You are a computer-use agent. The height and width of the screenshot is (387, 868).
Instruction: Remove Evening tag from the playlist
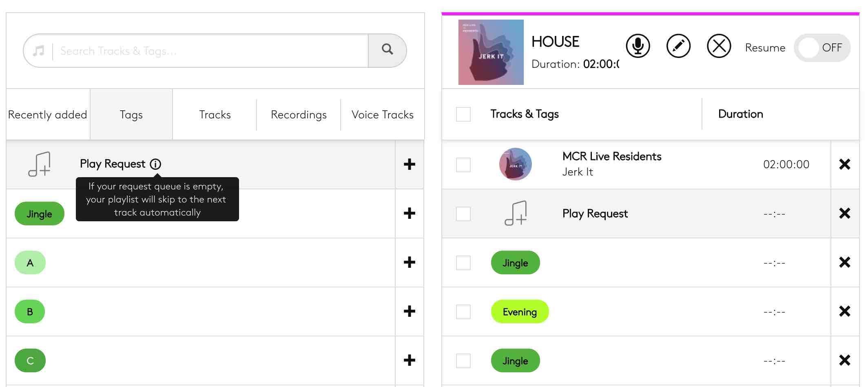pyautogui.click(x=844, y=311)
